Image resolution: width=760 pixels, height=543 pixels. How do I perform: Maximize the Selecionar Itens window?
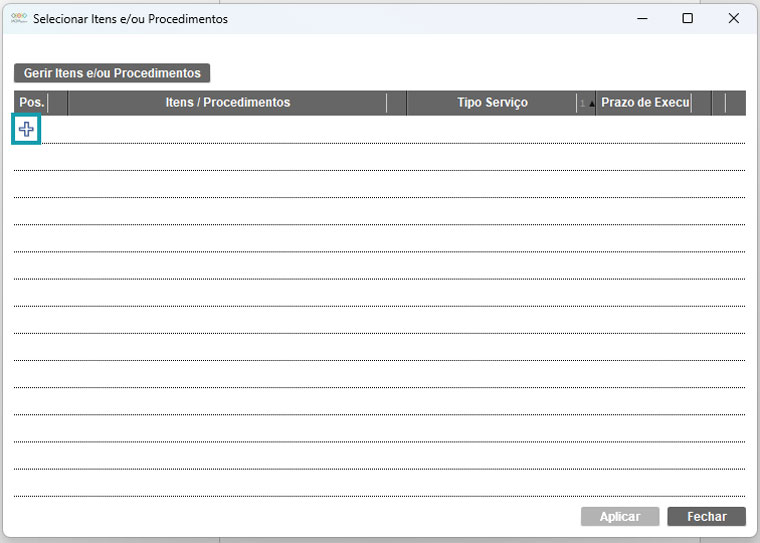[x=687, y=18]
